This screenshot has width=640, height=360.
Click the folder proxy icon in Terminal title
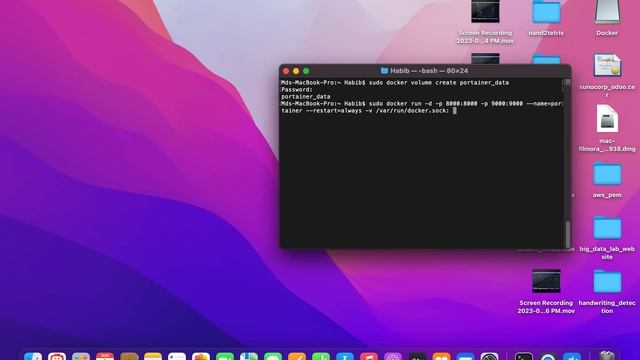[x=384, y=71]
